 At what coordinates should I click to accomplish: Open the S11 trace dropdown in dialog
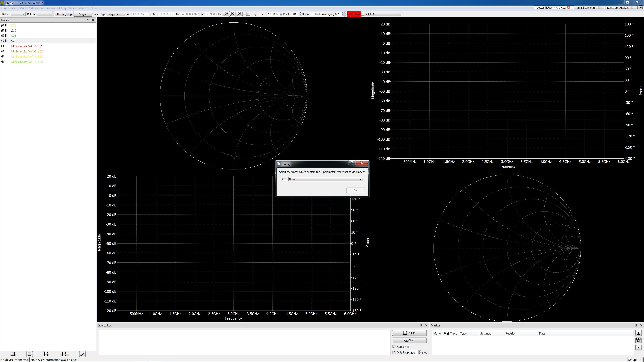(x=325, y=179)
